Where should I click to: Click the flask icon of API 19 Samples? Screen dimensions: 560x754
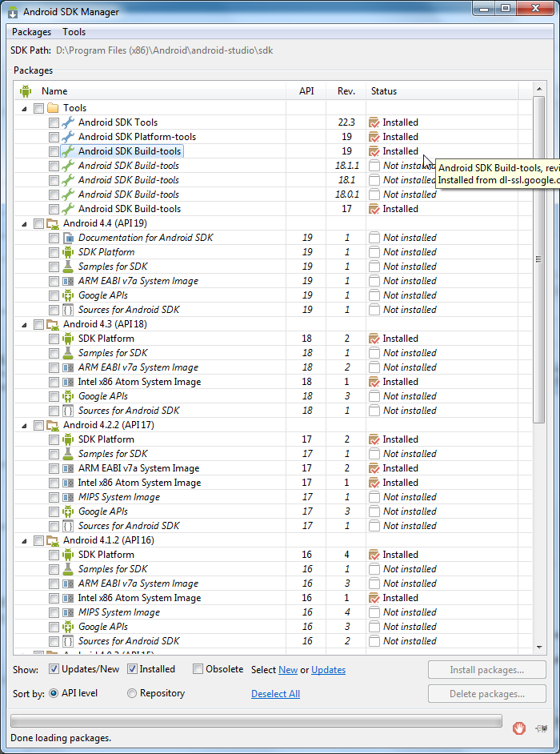(x=68, y=267)
